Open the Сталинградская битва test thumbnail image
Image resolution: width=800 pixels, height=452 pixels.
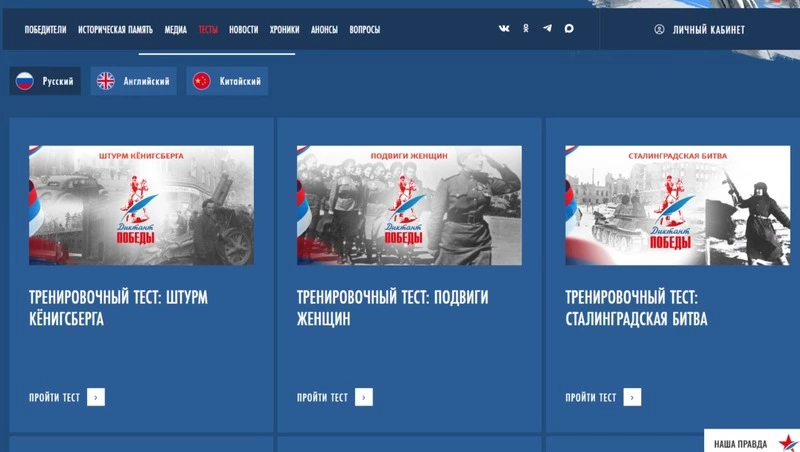(x=677, y=205)
